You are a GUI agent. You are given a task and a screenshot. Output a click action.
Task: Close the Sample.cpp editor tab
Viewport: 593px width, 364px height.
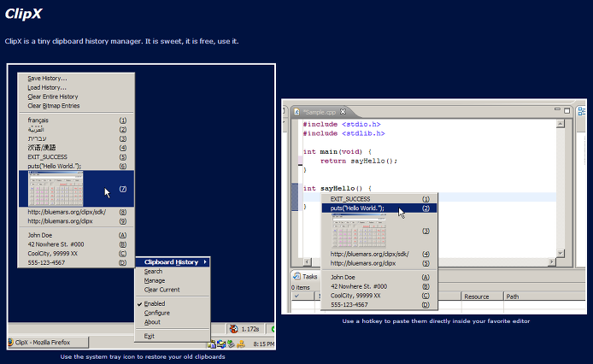pyautogui.click(x=343, y=112)
